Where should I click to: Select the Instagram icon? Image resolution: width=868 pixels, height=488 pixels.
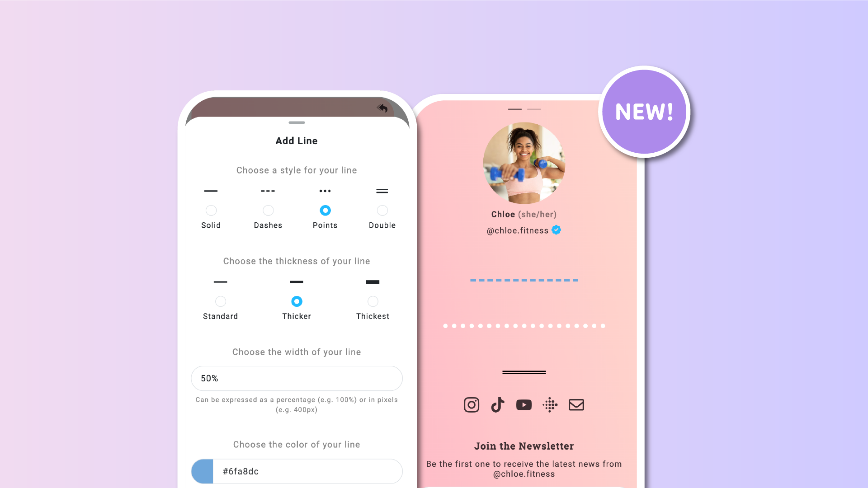click(472, 404)
